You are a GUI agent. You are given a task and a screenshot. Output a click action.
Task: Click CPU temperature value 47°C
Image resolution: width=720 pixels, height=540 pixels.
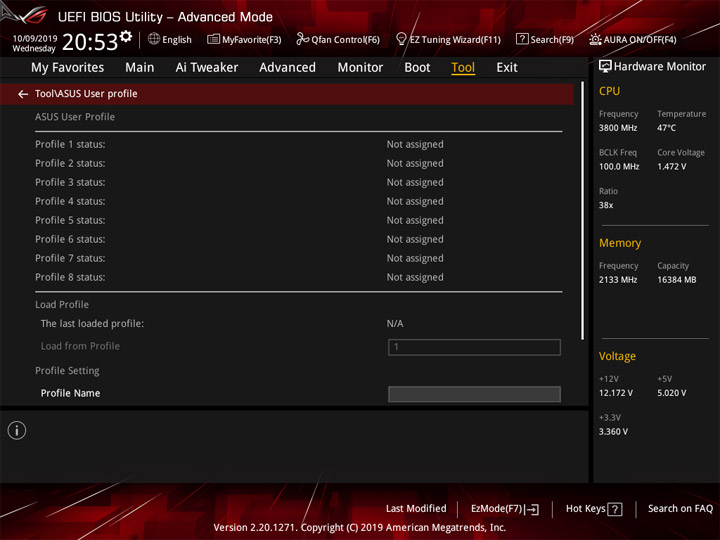[666, 128]
